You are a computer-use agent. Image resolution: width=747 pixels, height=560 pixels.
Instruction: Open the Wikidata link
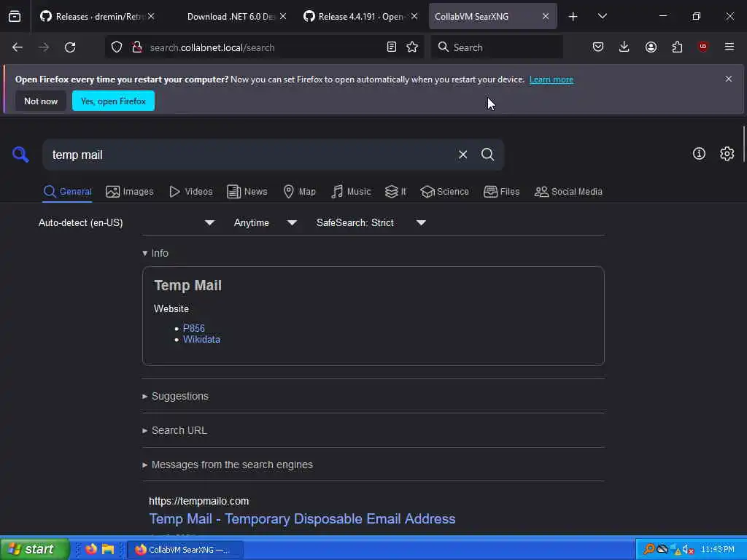point(201,340)
